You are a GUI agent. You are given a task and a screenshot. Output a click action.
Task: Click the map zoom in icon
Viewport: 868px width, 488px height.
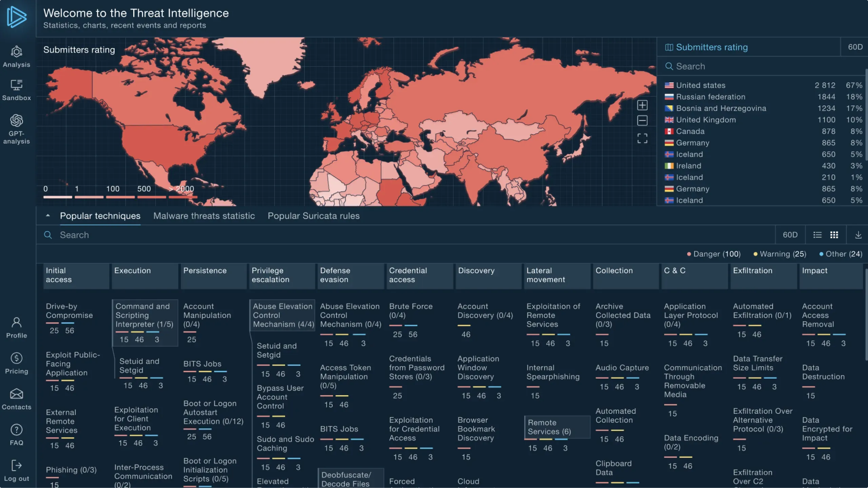point(642,105)
